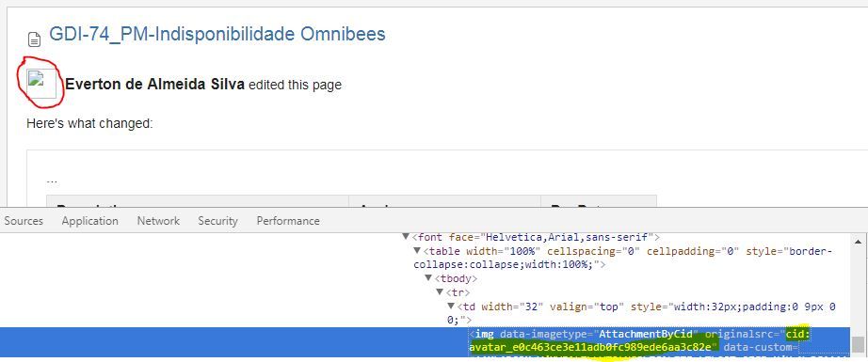Image resolution: width=868 pixels, height=362 pixels.
Task: Select the 'edited this page' text
Action: [x=295, y=86]
